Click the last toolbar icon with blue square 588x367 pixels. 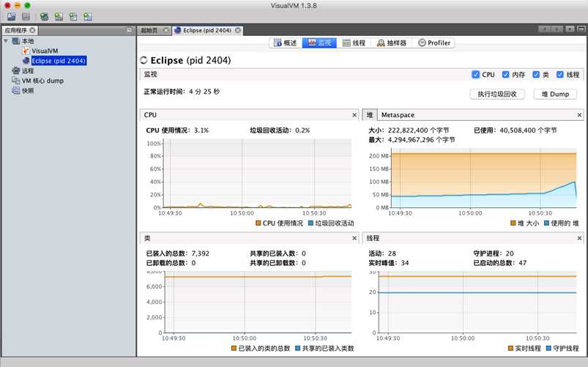coord(88,17)
